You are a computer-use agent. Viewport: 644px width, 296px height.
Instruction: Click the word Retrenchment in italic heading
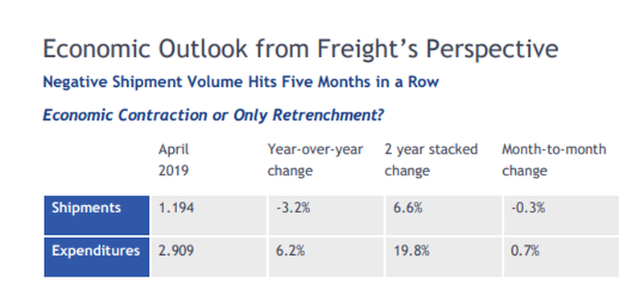328,115
